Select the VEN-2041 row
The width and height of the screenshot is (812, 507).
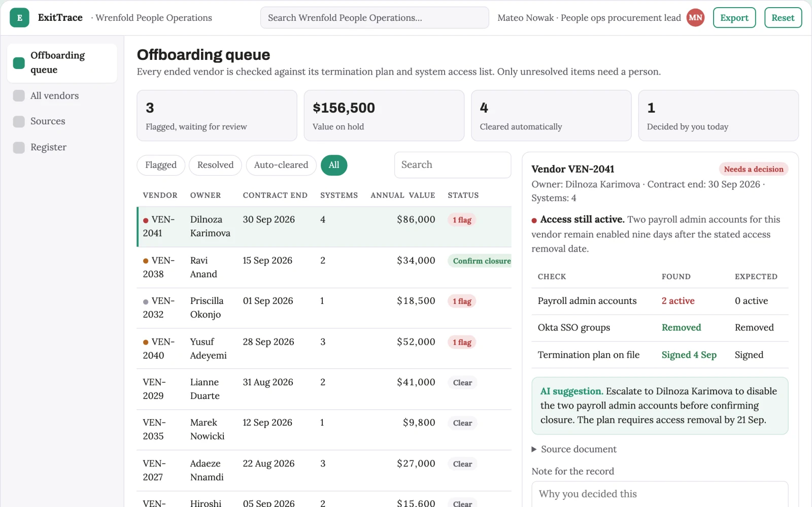[324, 226]
